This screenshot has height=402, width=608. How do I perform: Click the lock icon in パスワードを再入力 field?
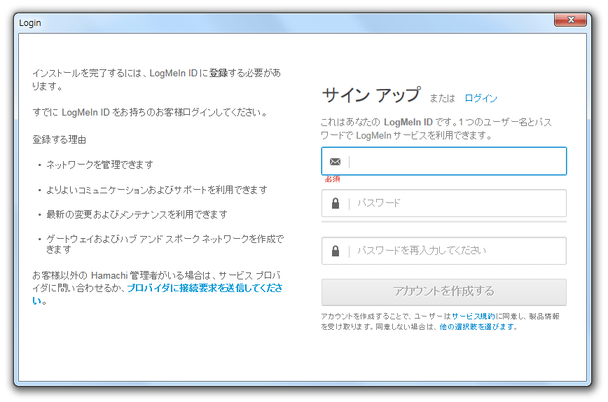click(x=335, y=251)
